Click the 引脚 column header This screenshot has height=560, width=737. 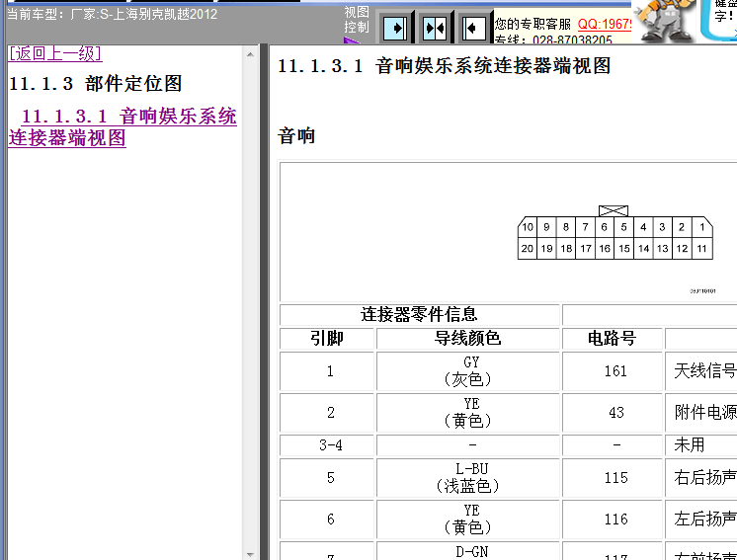[x=327, y=338]
